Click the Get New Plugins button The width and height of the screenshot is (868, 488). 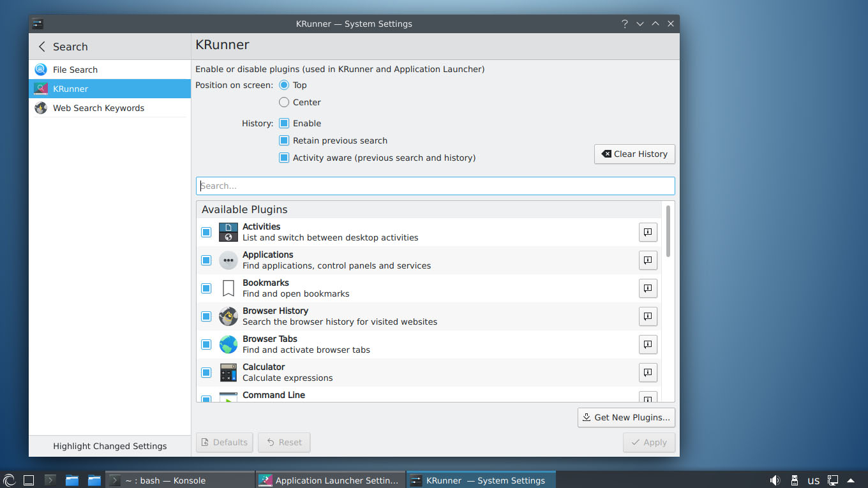626,417
